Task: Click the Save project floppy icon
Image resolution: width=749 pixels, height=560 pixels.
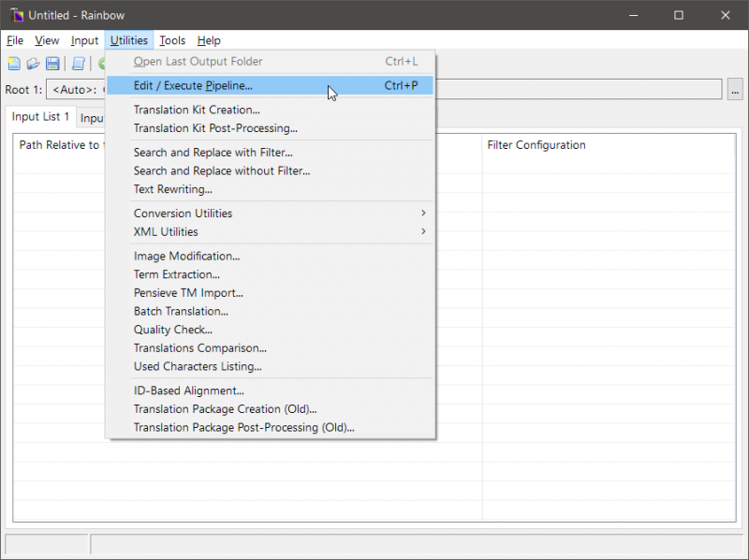Action: tap(52, 64)
